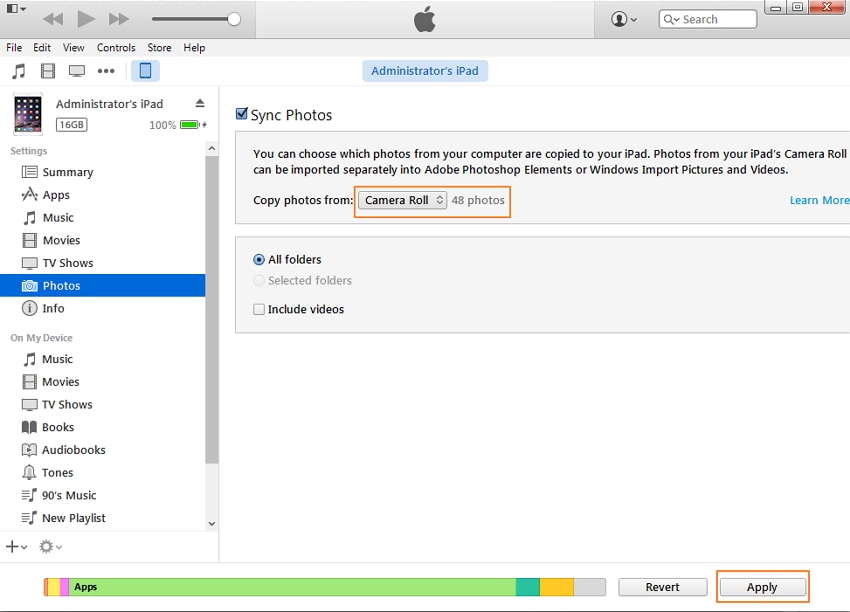Click the 16GB capacity label
Viewport: 850px width, 612px height.
72,125
